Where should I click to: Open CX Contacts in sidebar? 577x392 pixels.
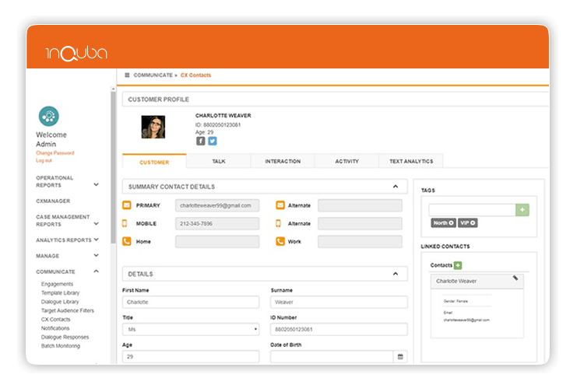tap(55, 319)
